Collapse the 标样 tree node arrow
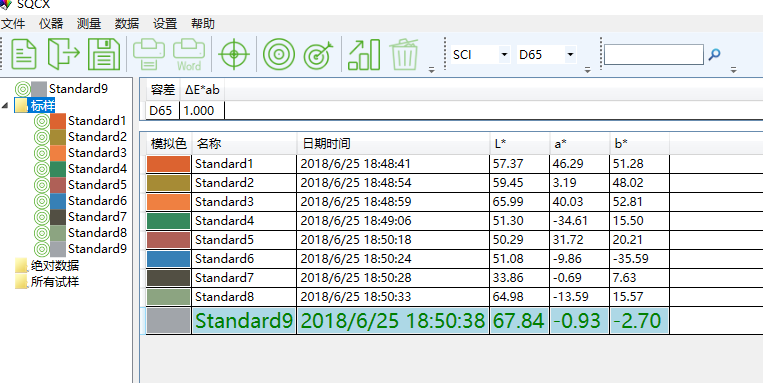 (x=5, y=105)
